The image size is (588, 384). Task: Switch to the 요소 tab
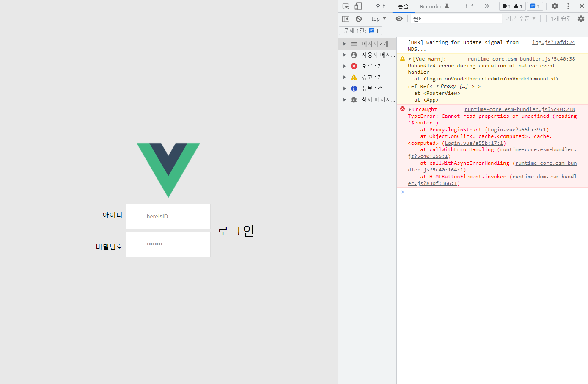pos(381,6)
